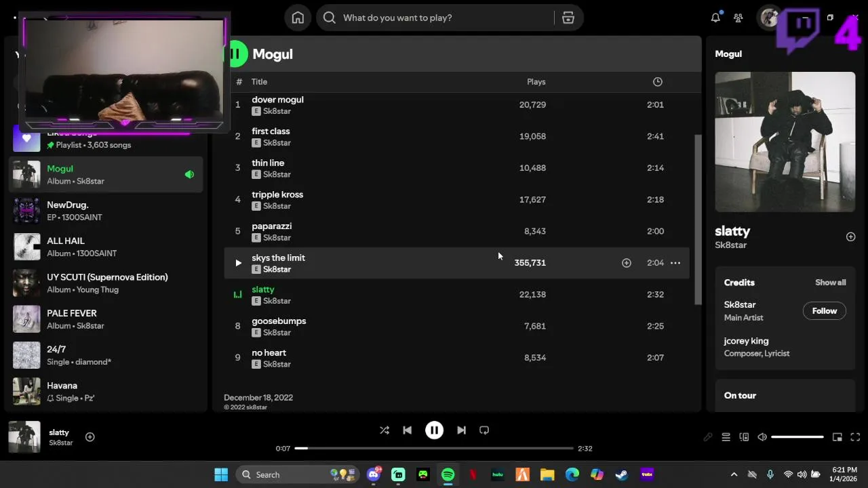Click the tracklist vertical scrollbar

[698, 220]
